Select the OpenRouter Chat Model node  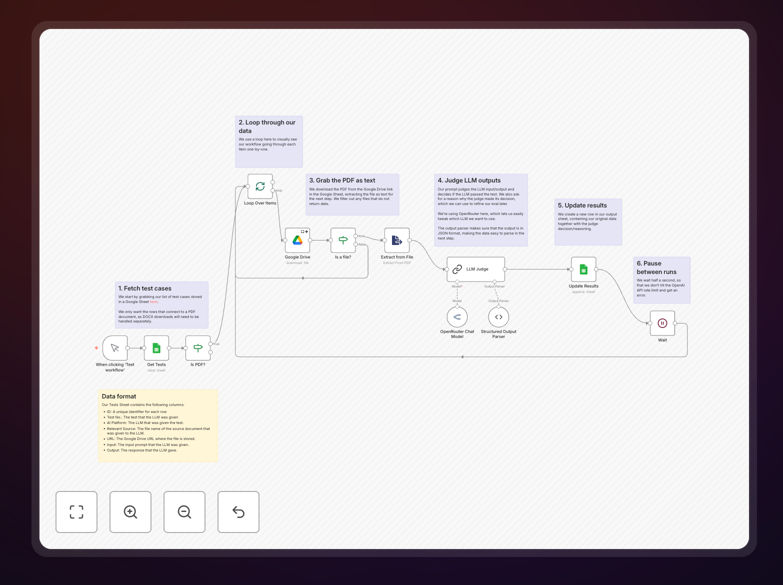click(457, 317)
